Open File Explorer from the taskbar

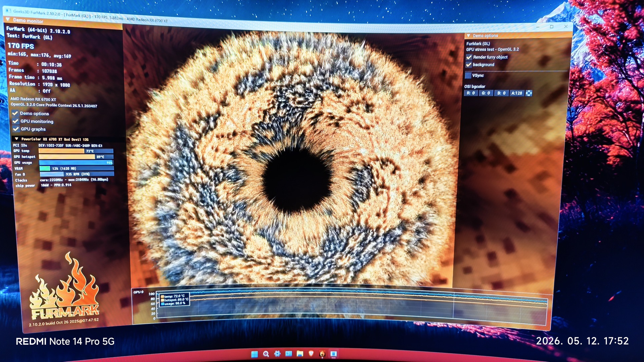click(x=300, y=354)
